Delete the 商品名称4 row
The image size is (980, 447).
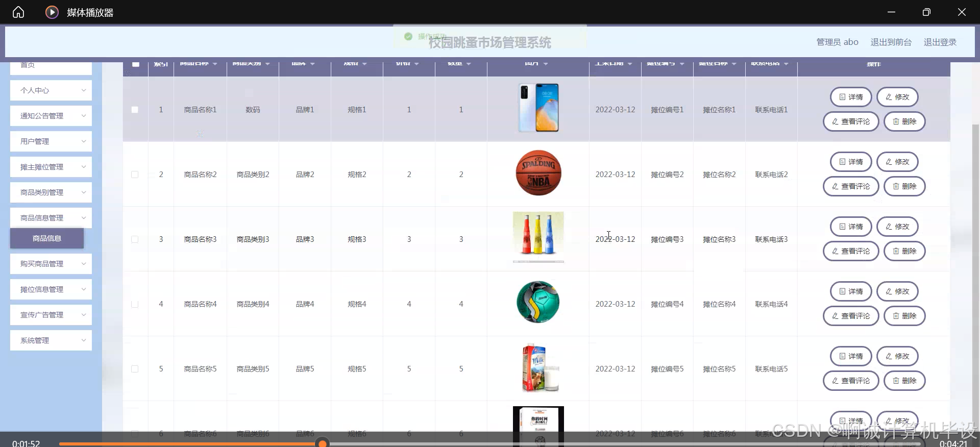[x=904, y=316]
